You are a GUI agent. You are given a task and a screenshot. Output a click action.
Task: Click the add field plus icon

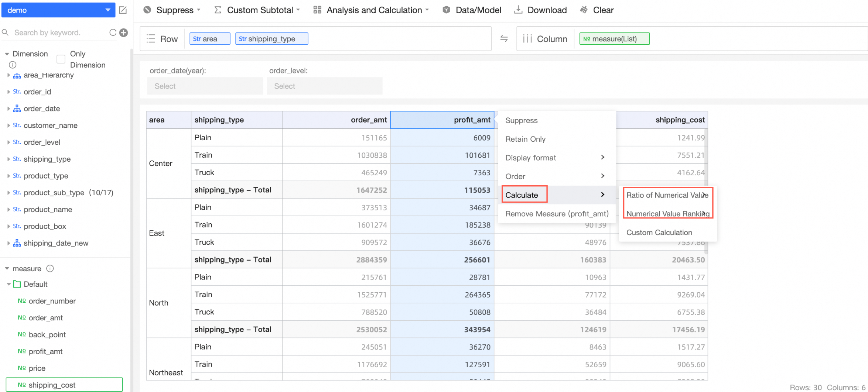124,32
